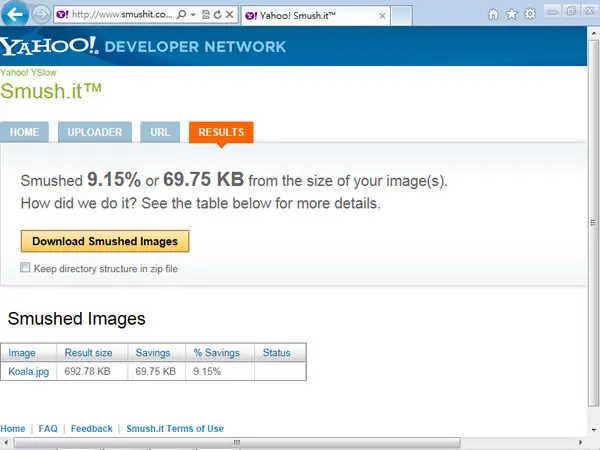Enable Keep directory structure in zip file
600x450 pixels.
pyautogui.click(x=25, y=267)
